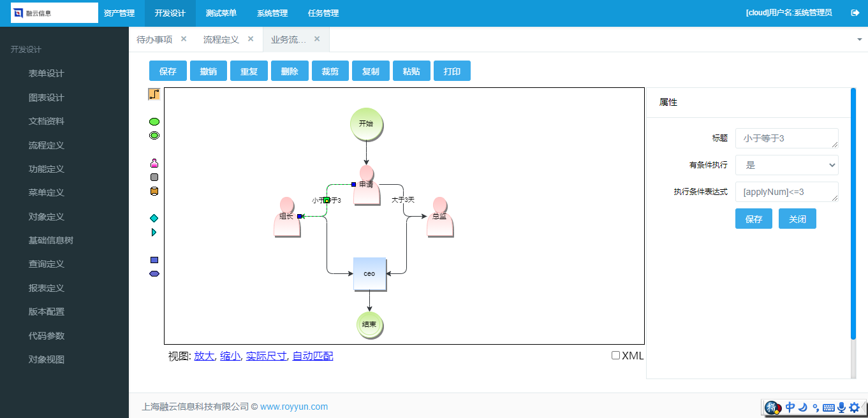868x418 pixels.
Task: Click the 标题 title text field
Action: coord(787,138)
